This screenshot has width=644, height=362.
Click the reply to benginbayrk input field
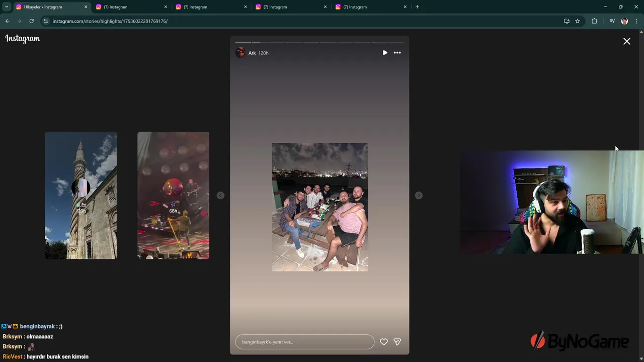305,342
